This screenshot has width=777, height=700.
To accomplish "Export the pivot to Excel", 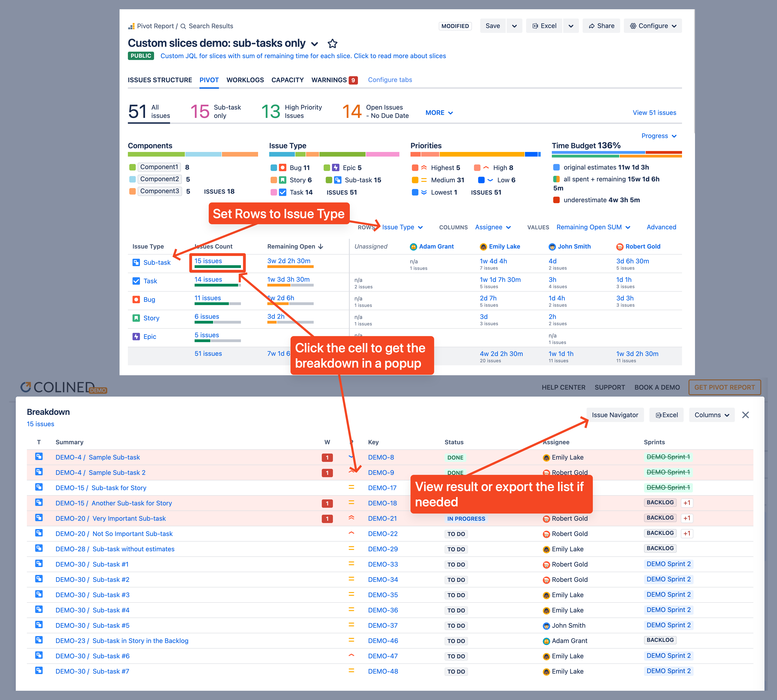I will coord(544,26).
